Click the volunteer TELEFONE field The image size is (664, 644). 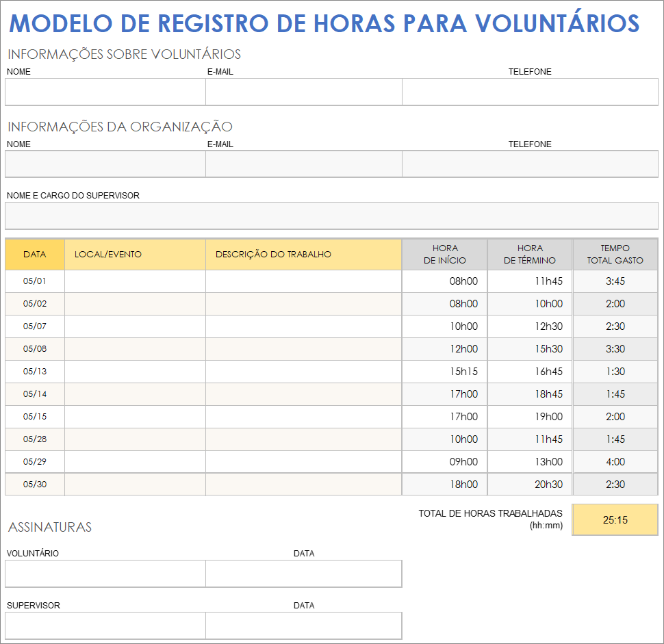tap(531, 91)
